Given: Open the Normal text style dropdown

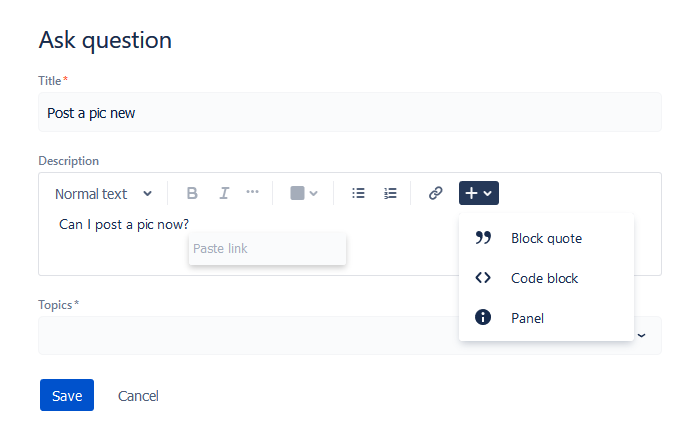Looking at the screenshot, I should [x=103, y=194].
